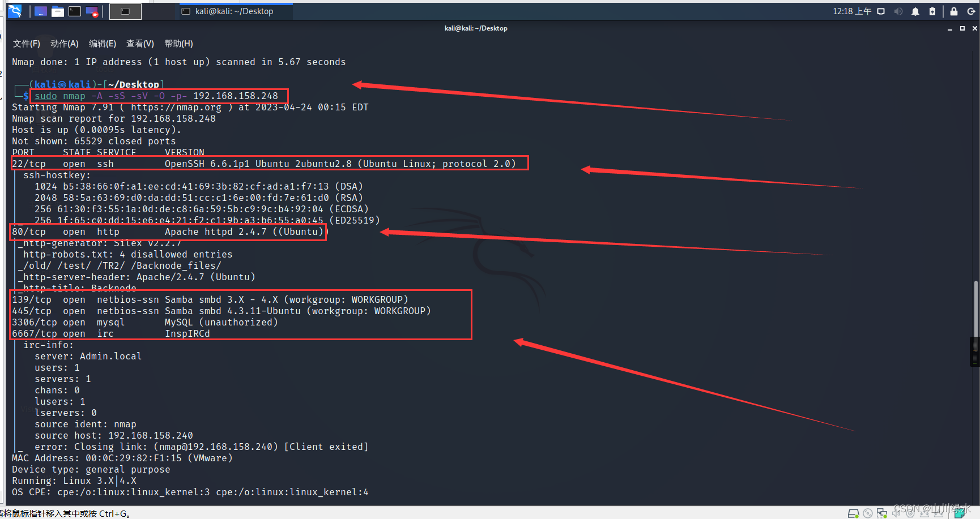Click the 12:18 clock in the panel
Screen dimensions: 980x519
click(x=852, y=11)
